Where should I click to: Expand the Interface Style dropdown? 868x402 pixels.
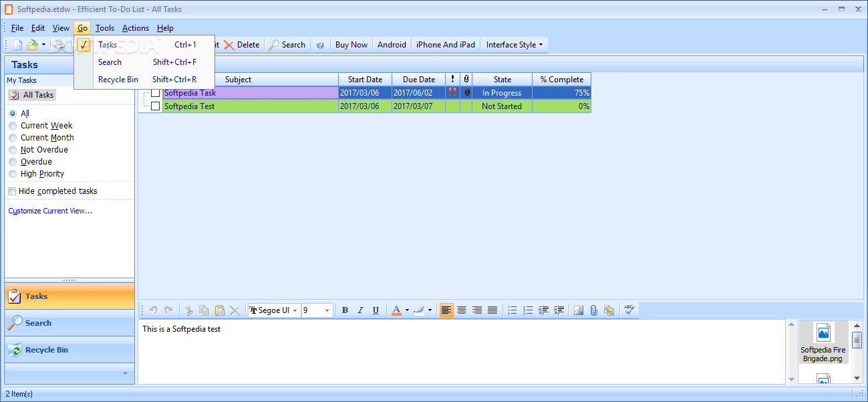point(514,45)
